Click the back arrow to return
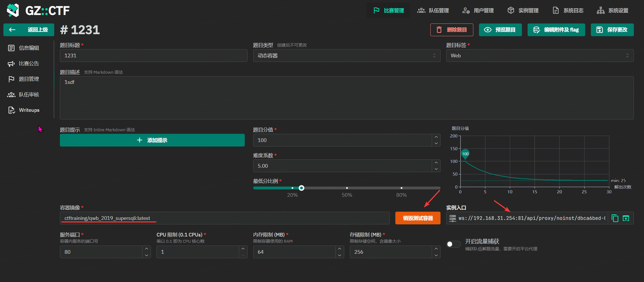The height and width of the screenshot is (282, 644). pos(12,30)
